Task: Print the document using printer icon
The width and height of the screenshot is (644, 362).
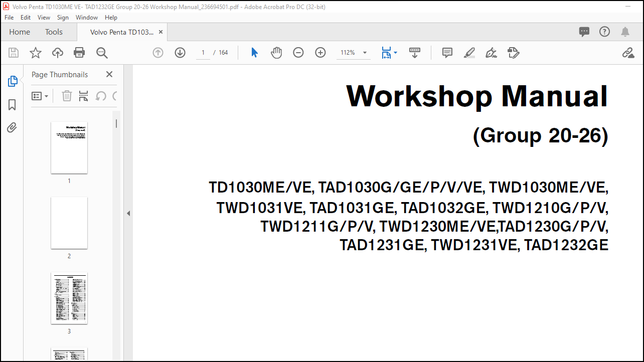Action: tap(79, 53)
